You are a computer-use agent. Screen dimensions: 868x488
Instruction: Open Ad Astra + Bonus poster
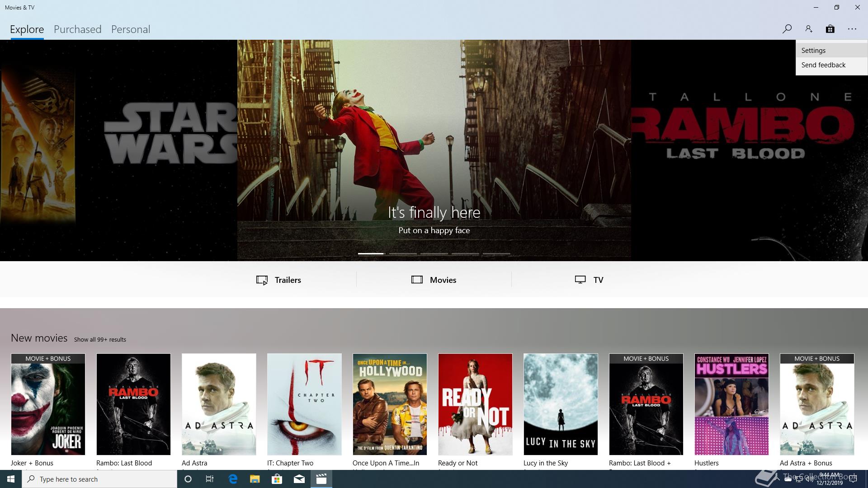pos(817,404)
